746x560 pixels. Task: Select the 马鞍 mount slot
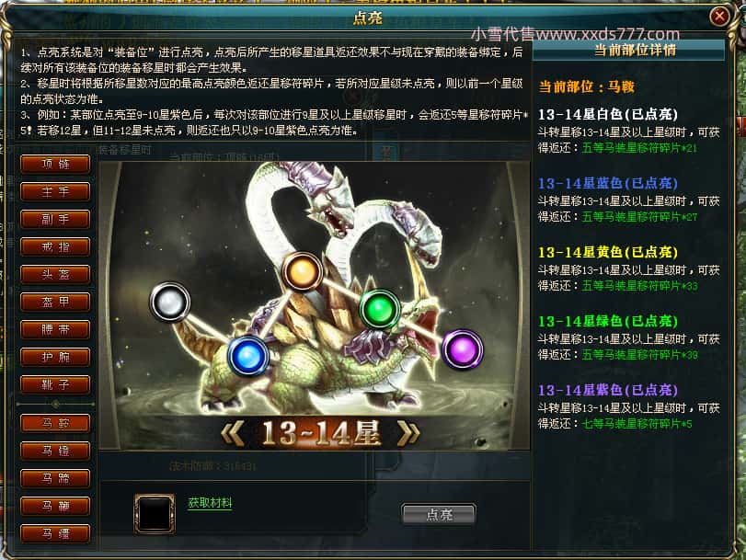55,423
